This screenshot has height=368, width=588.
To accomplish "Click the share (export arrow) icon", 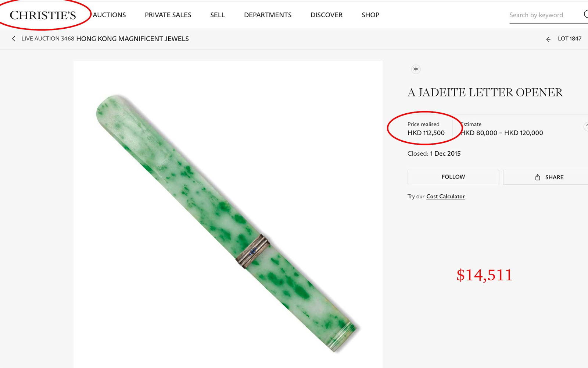I will (537, 177).
